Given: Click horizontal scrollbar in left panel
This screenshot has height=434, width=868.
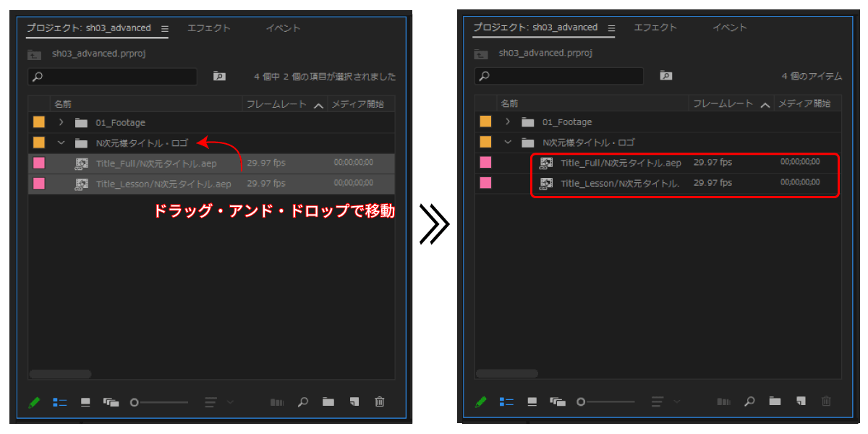Looking at the screenshot, I should (x=60, y=374).
